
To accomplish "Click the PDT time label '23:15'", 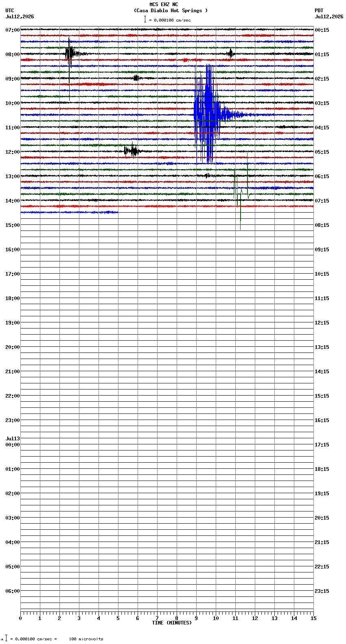I will coord(322,591).
